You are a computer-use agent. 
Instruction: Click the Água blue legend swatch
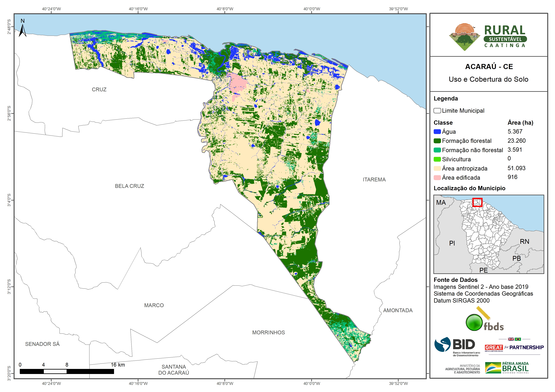pos(437,132)
